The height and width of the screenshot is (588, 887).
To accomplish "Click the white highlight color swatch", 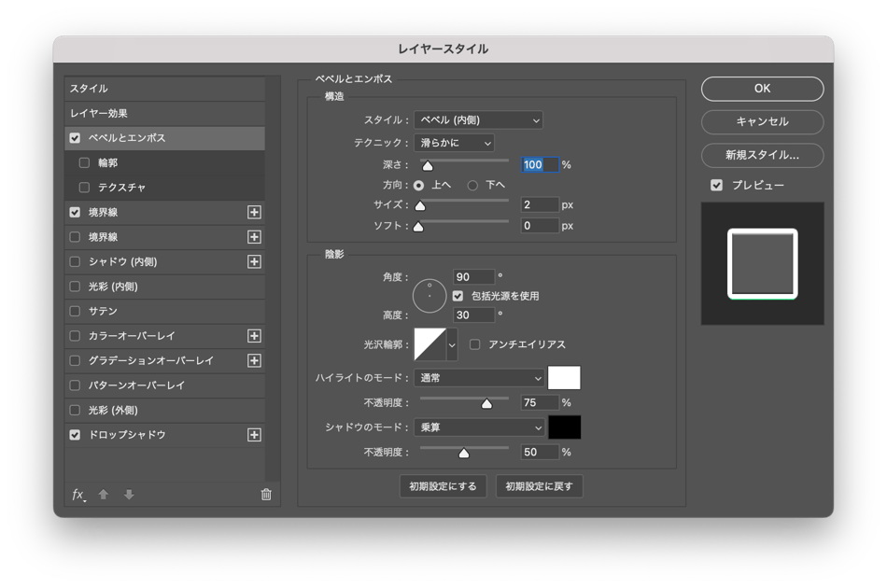I will click(x=564, y=378).
